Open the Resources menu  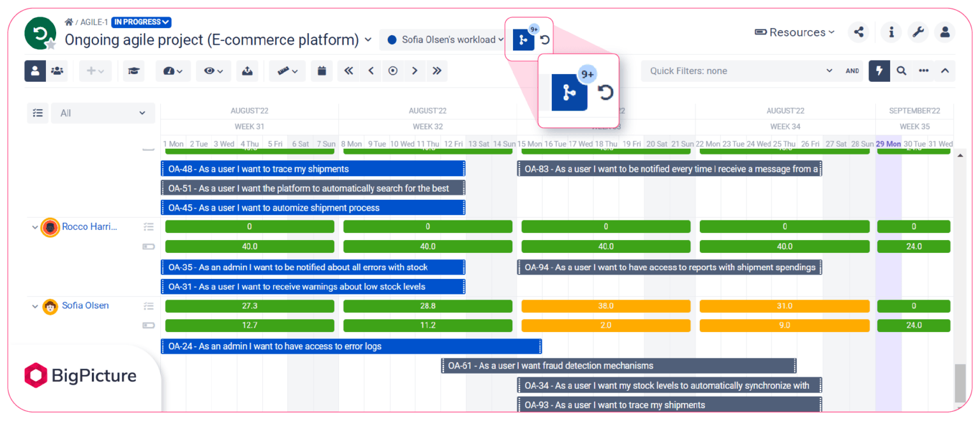coord(795,32)
